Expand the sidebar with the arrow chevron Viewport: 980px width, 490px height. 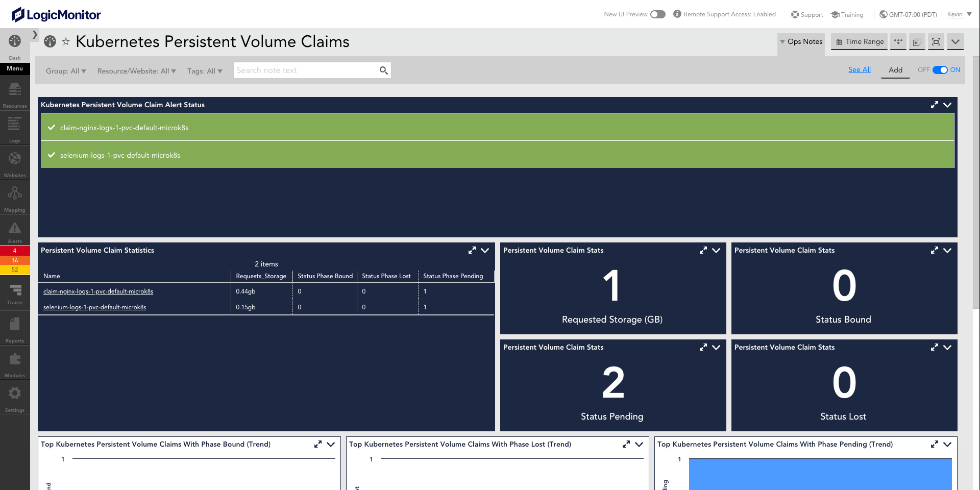(35, 35)
